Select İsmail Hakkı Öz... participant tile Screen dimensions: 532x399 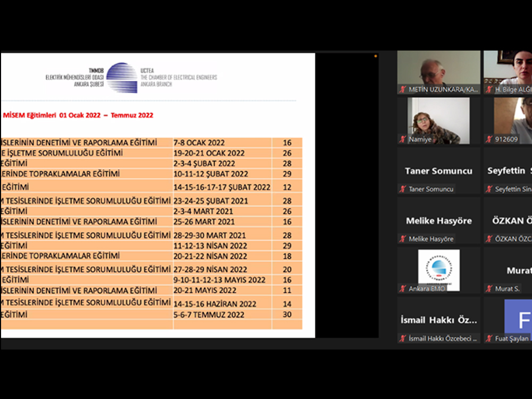(x=439, y=320)
